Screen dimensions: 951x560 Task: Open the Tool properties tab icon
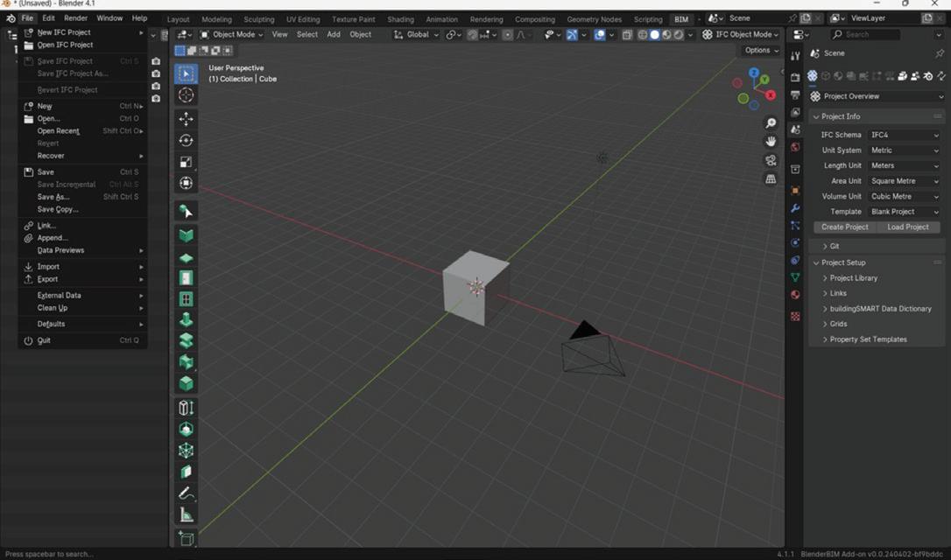click(795, 56)
